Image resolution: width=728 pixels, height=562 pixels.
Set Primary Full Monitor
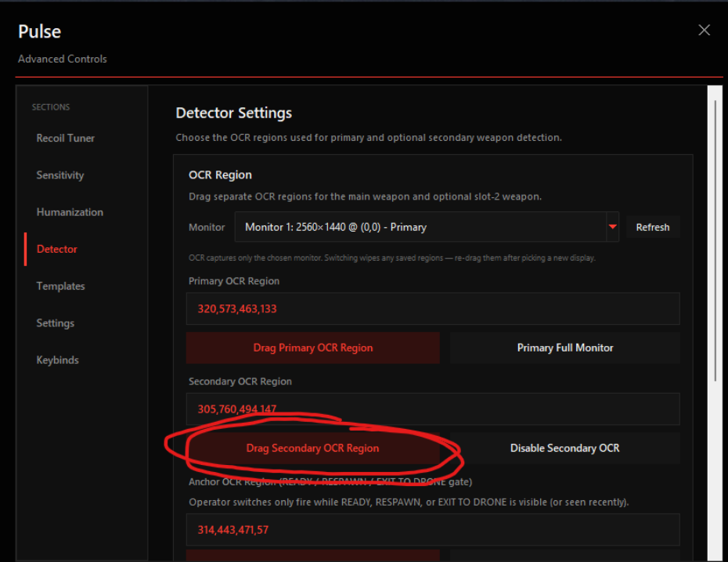pos(565,348)
